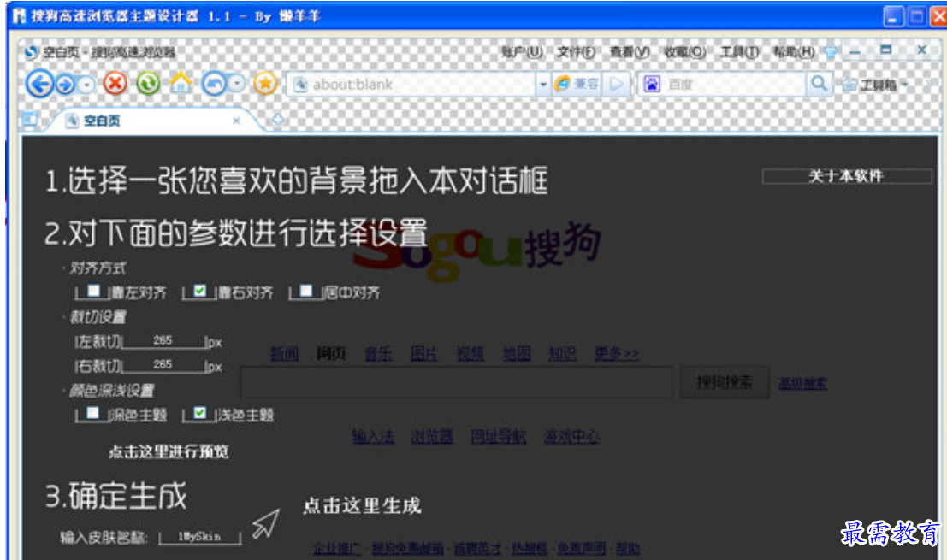The image size is (947, 560).
Task: Click the 高级搜索 link
Action: 802,384
